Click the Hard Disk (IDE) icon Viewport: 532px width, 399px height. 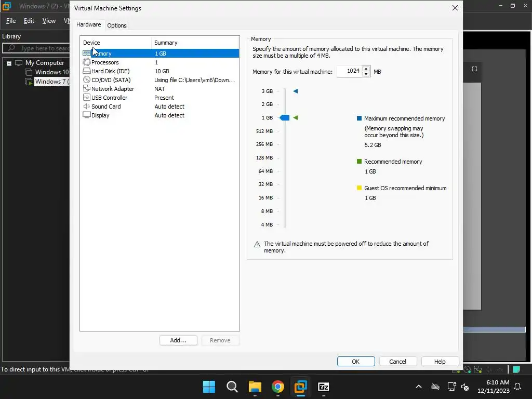coord(87,71)
